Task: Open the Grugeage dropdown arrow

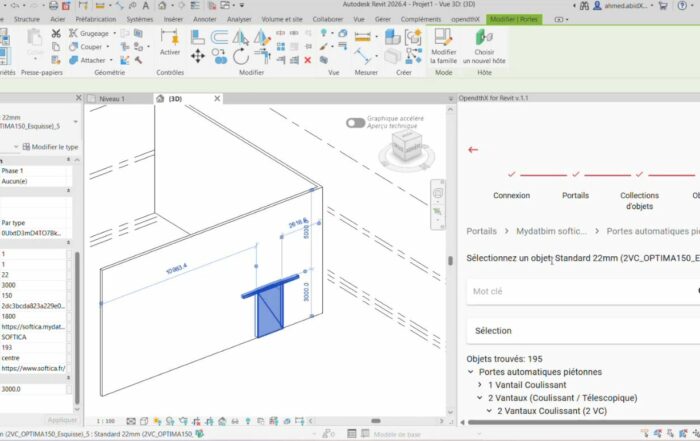Action: point(114,33)
